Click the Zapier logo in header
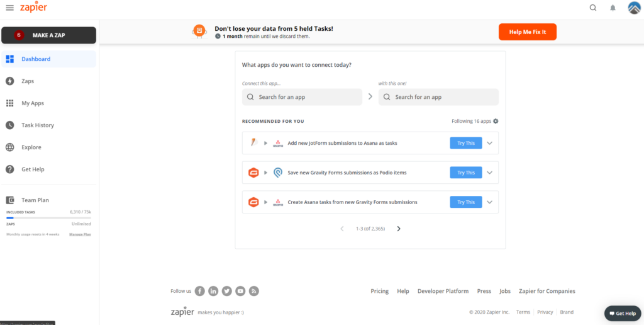 [x=33, y=8]
